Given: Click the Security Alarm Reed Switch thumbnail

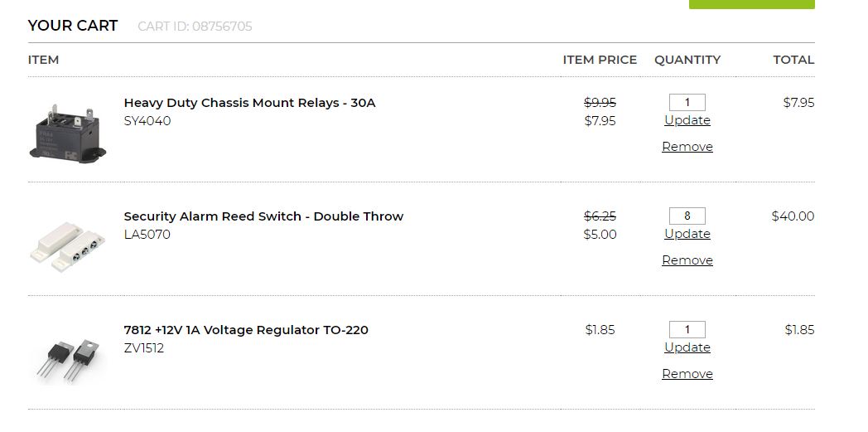Looking at the screenshot, I should [x=69, y=244].
